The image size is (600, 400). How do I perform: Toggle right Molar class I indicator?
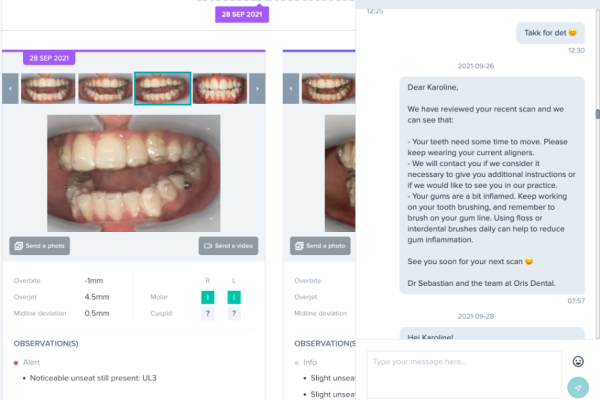click(x=208, y=297)
